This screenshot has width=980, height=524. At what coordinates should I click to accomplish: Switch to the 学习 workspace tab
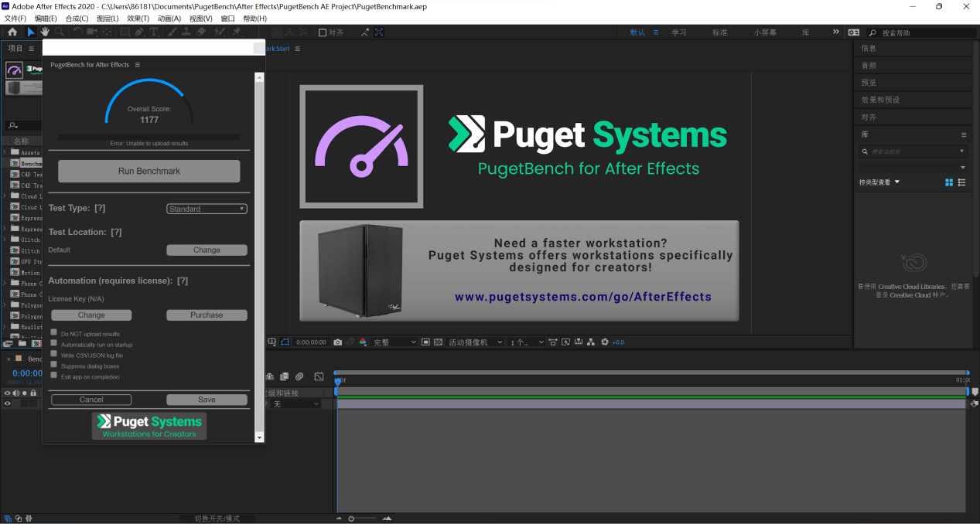[x=679, y=32]
